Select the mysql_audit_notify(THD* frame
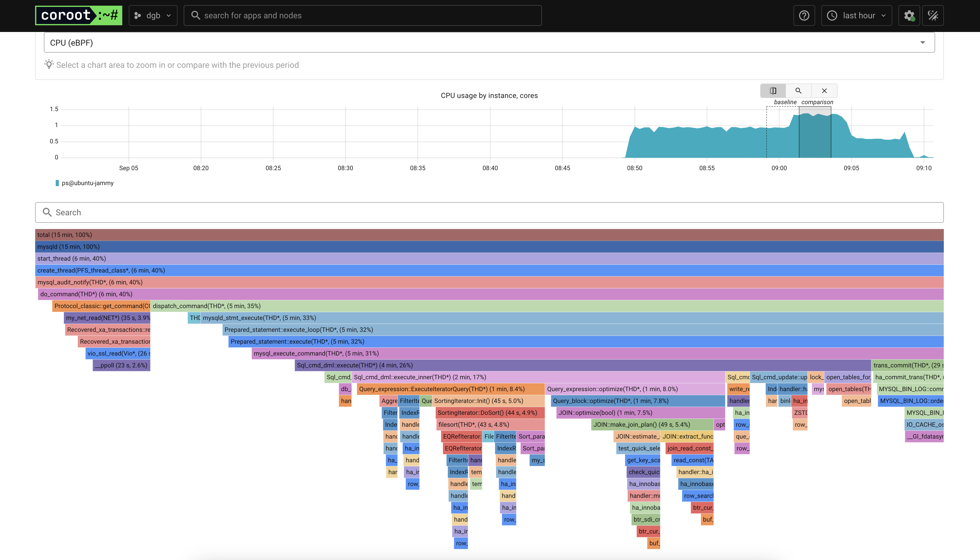The height and width of the screenshot is (560, 980). pyautogui.click(x=489, y=282)
